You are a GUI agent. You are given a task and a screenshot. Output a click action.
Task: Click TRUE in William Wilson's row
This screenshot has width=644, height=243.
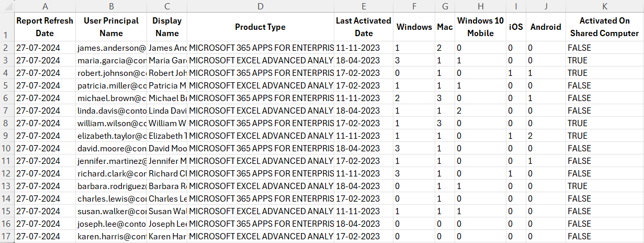[x=604, y=123]
